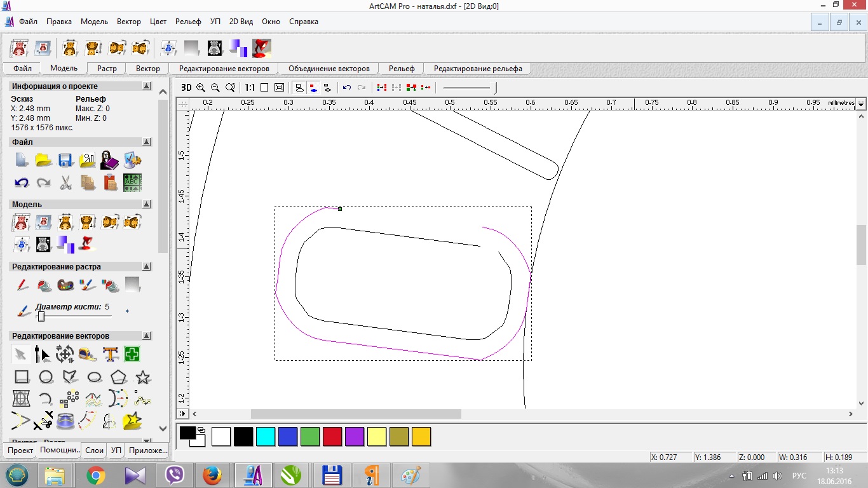Collapse the Редактирование векторов section

tap(147, 336)
